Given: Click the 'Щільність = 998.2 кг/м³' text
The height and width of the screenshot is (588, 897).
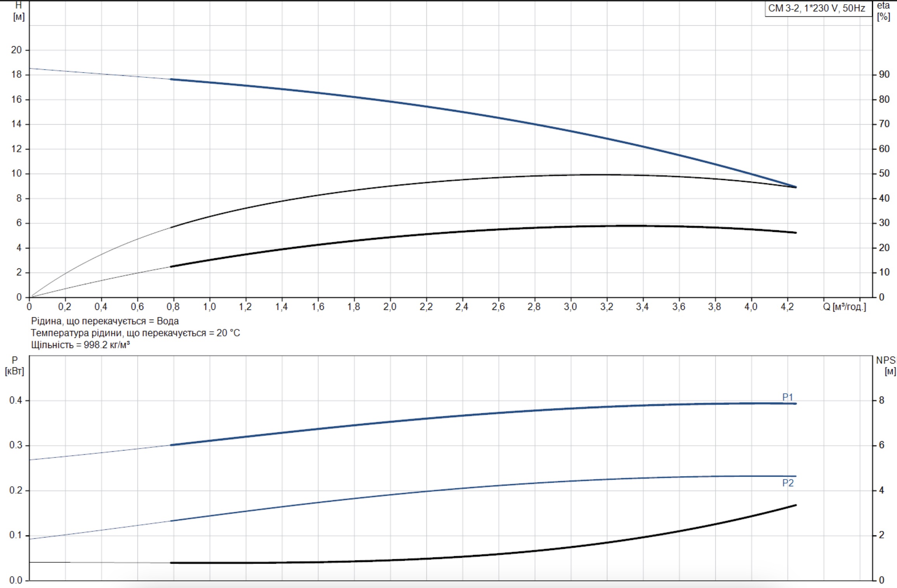Looking at the screenshot, I should (x=80, y=345).
